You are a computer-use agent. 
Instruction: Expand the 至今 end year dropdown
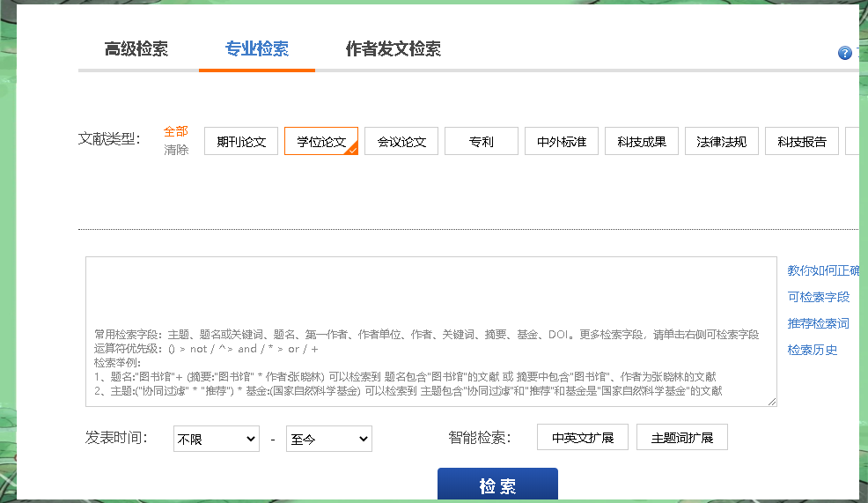click(329, 439)
